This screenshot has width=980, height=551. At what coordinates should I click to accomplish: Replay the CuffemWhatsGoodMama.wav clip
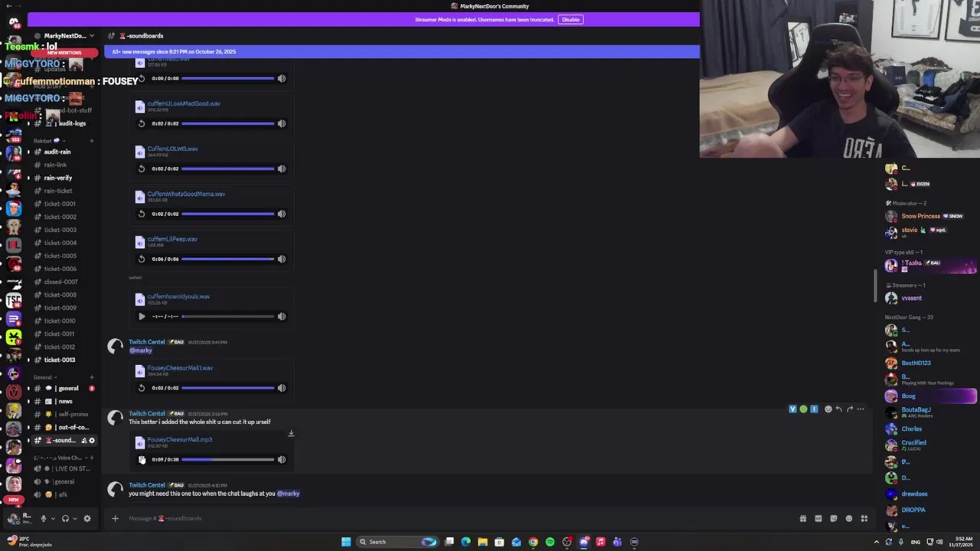[141, 214]
